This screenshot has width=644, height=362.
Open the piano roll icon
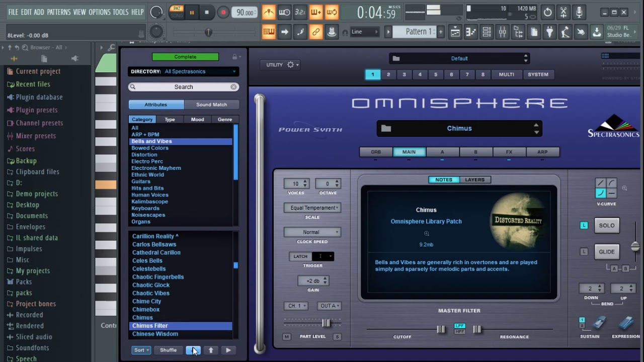pyautogui.click(x=471, y=32)
